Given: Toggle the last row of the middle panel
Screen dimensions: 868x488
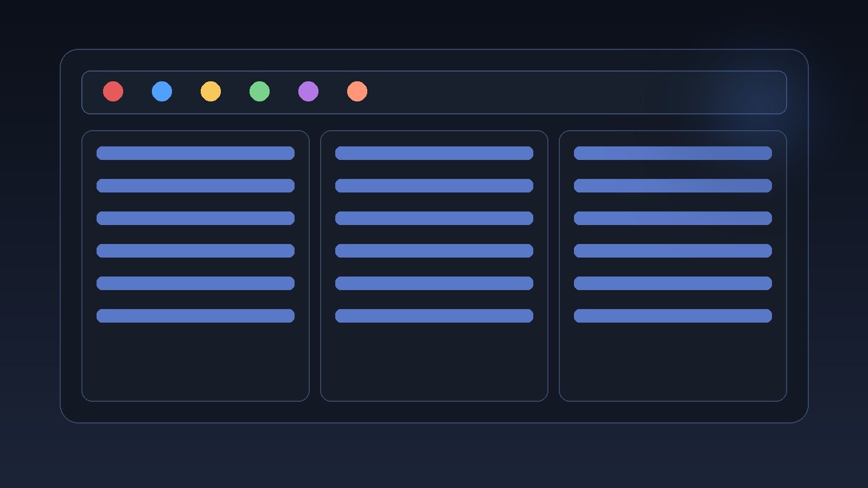Looking at the screenshot, I should 434,316.
